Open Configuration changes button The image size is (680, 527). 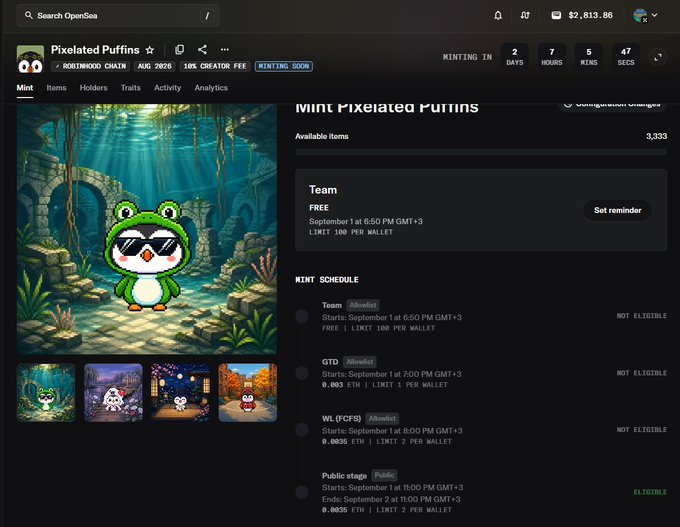coord(612,105)
